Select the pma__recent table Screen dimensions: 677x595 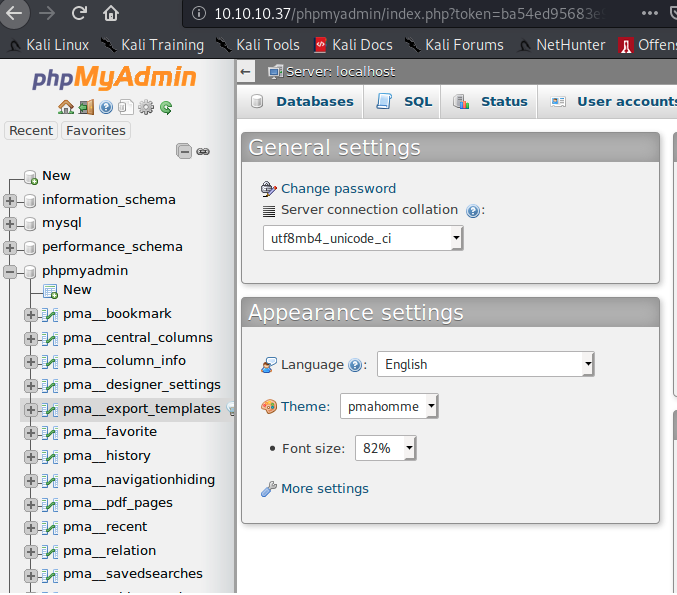(x=105, y=527)
